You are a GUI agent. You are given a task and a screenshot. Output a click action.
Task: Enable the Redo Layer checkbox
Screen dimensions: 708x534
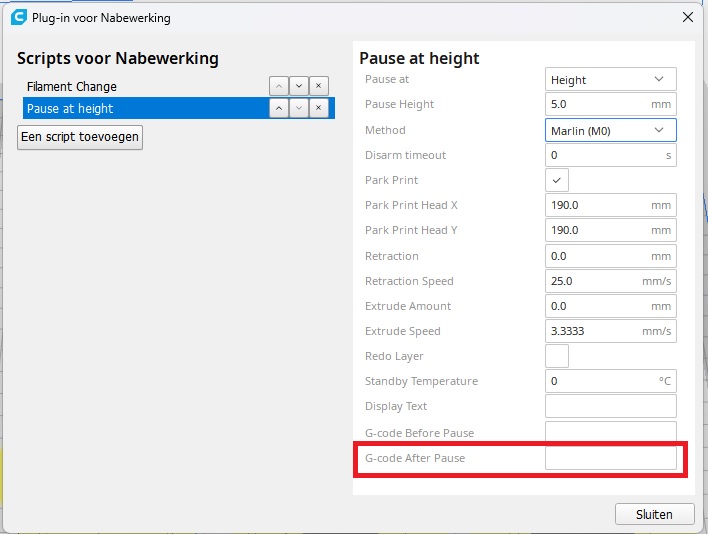[557, 356]
